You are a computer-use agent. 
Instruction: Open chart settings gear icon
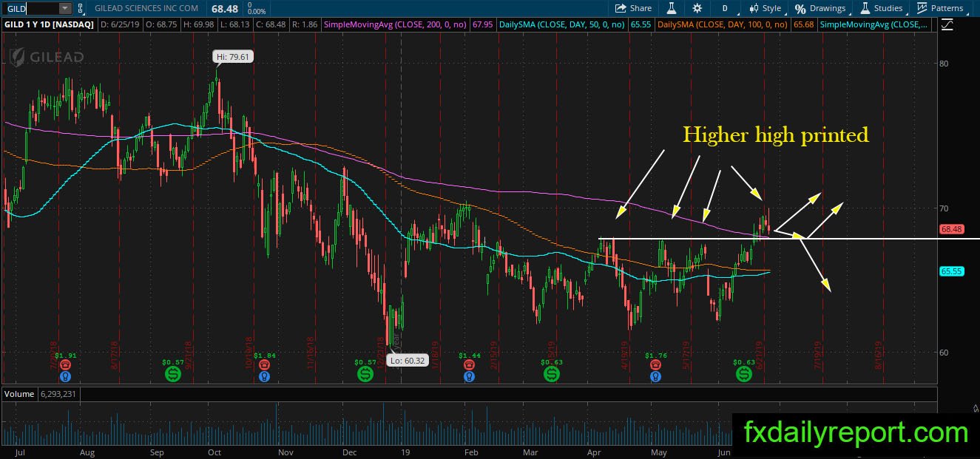[x=697, y=8]
